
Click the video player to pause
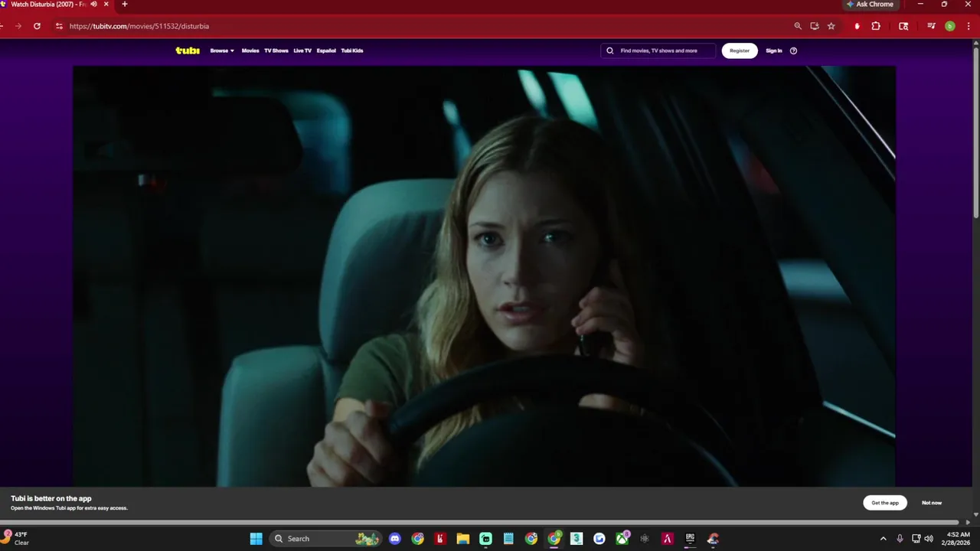484,275
